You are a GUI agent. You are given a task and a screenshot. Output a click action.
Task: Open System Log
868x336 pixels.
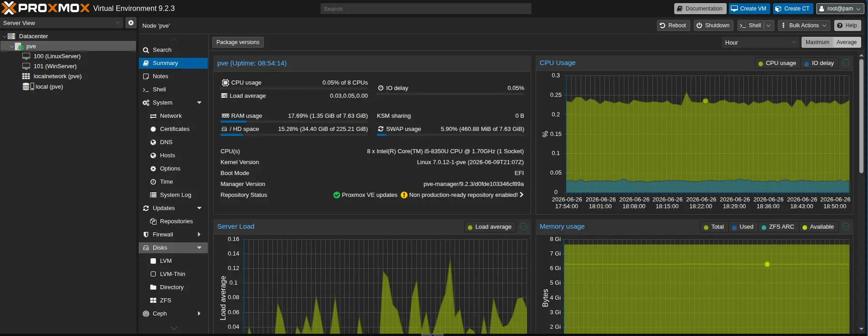coord(173,195)
